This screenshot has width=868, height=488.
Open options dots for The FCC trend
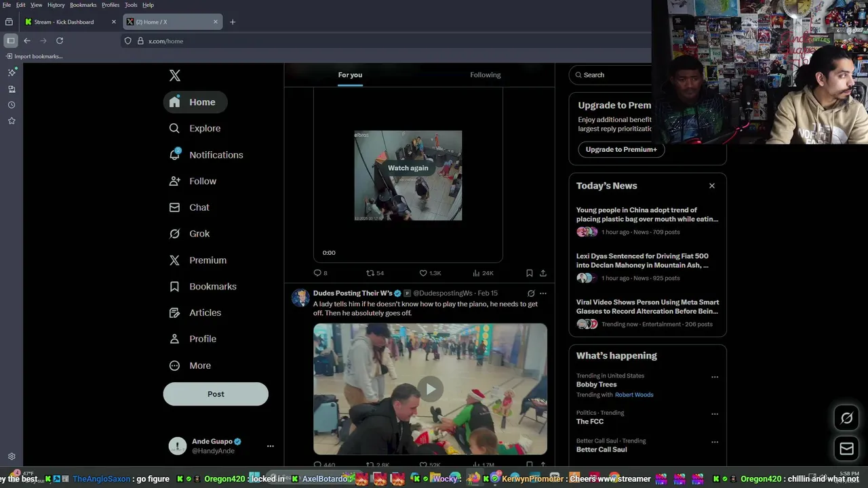tap(715, 413)
